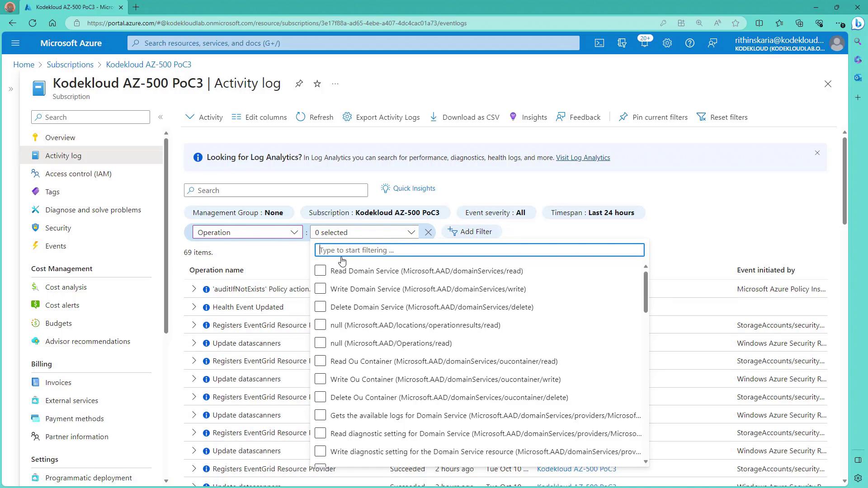The height and width of the screenshot is (488, 868).
Task: Open Overview in the left menu
Action: pos(60,137)
